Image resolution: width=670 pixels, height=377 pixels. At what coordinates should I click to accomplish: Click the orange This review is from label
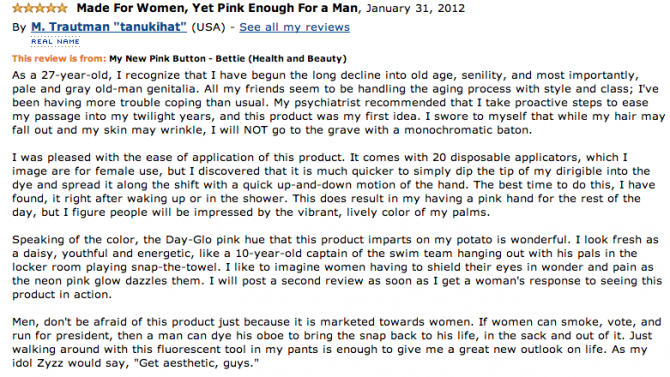tap(59, 59)
